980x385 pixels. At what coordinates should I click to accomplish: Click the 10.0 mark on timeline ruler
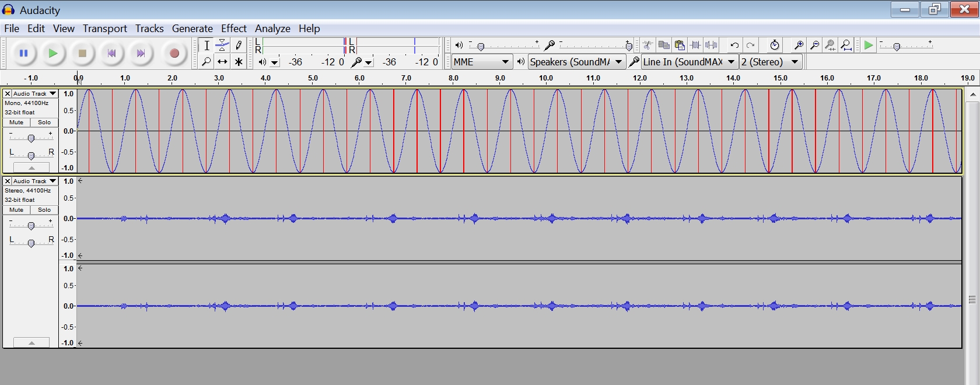[546, 78]
